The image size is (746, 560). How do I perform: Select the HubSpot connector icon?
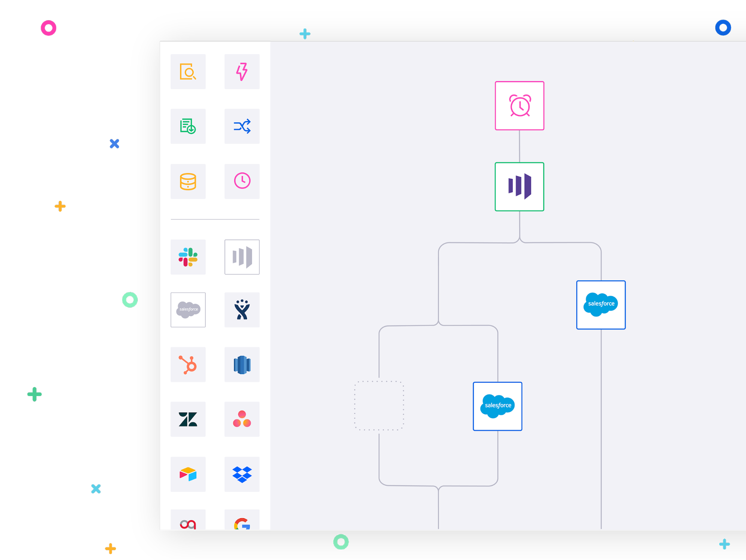click(188, 365)
